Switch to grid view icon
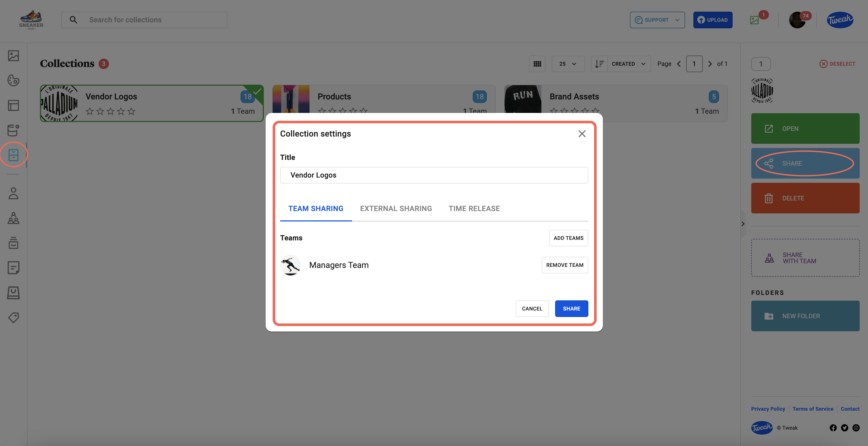This screenshot has width=868, height=446. (x=537, y=64)
